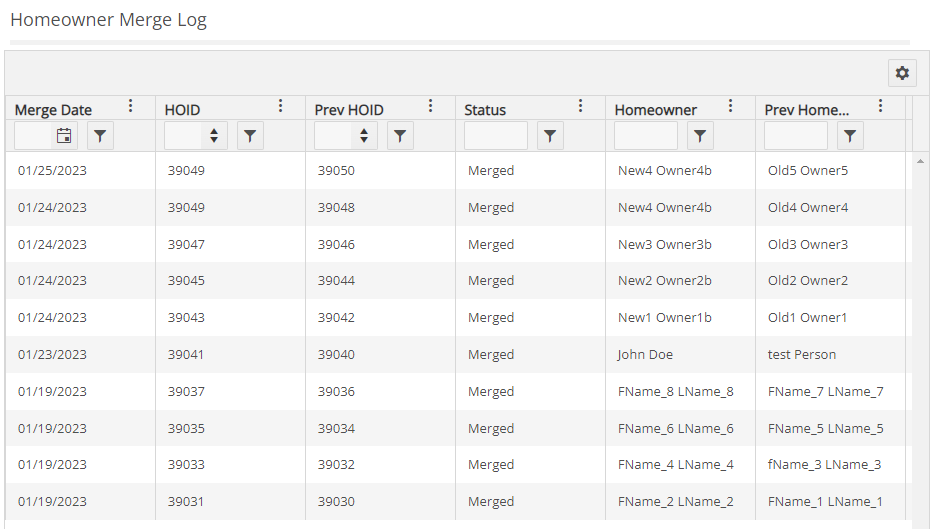Click the Merge Date filter funnel icon
Screen dimensions: 935x529
(100, 136)
